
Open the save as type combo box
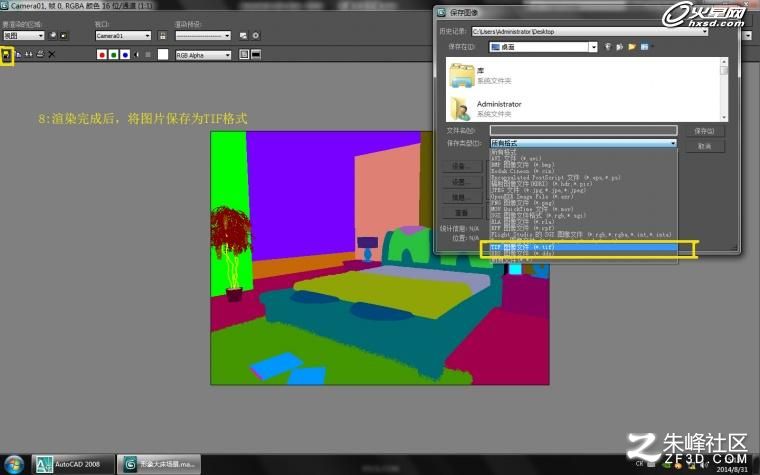tap(584, 143)
